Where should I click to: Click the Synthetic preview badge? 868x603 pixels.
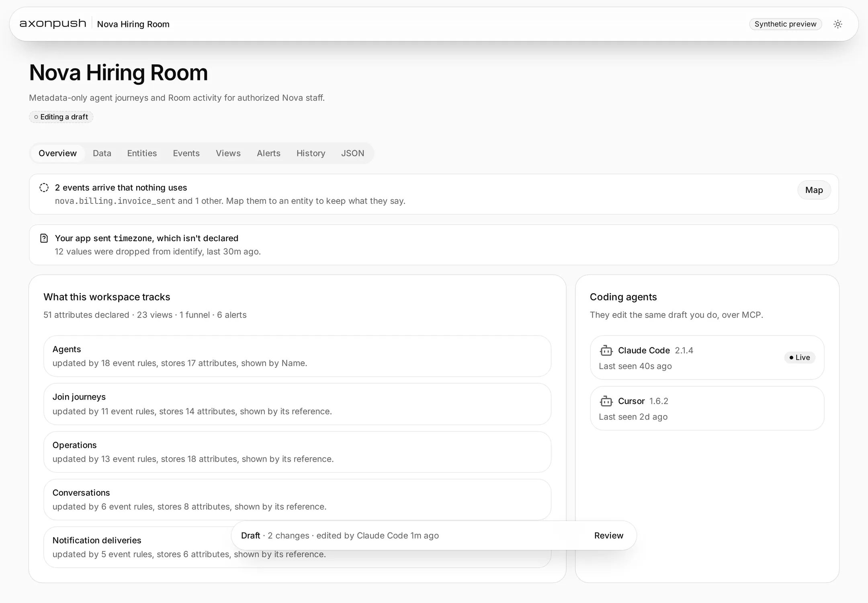[785, 24]
